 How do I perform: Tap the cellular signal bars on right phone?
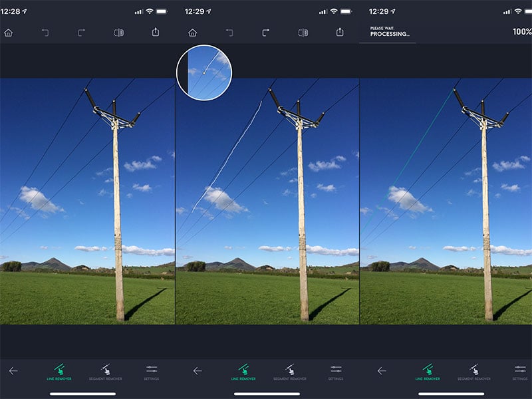tap(507, 11)
